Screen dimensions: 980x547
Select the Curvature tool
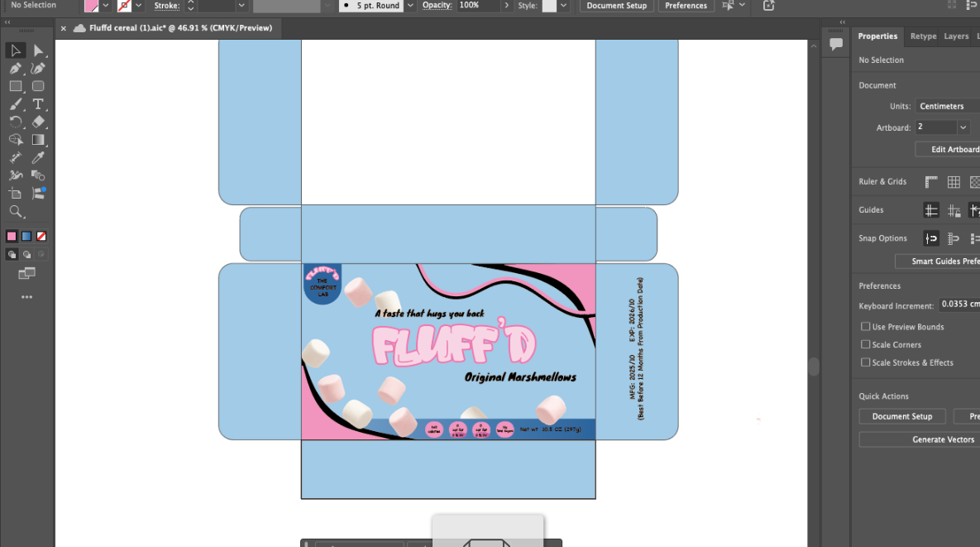coord(38,68)
